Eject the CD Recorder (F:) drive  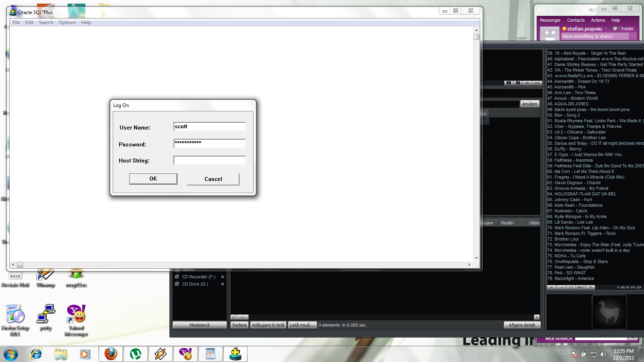(x=223, y=277)
